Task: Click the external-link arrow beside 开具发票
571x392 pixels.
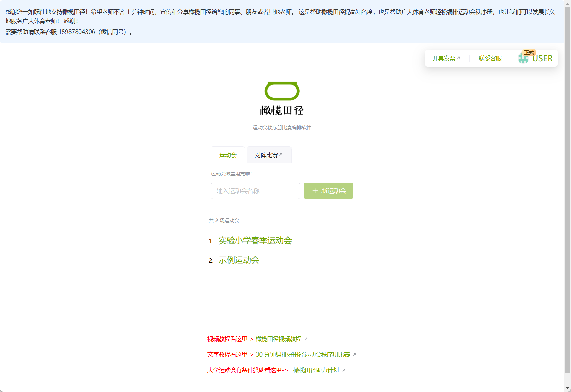Action: coord(458,58)
